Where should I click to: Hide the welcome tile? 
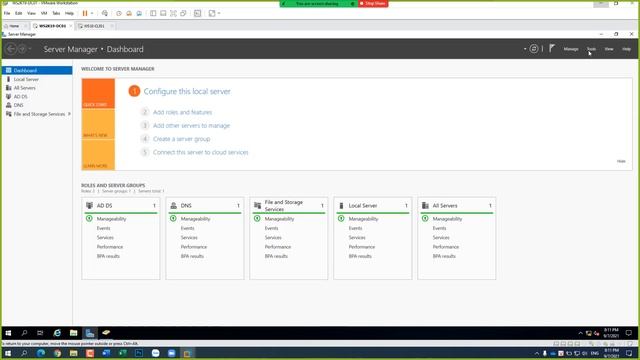pyautogui.click(x=621, y=161)
